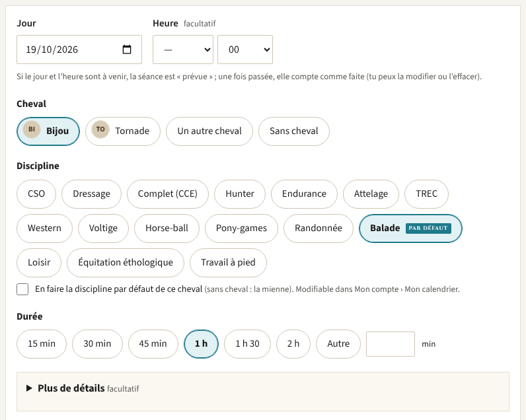Screen dimensions: 526x420
Task: Click the PAR DÉFAUT badge on Balade
Action: point(428,228)
